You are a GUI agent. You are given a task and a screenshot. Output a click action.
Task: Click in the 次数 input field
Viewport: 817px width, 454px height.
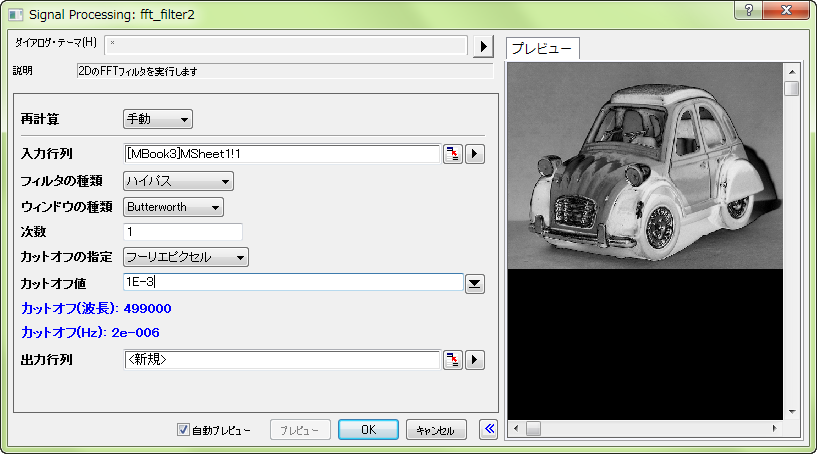point(183,231)
